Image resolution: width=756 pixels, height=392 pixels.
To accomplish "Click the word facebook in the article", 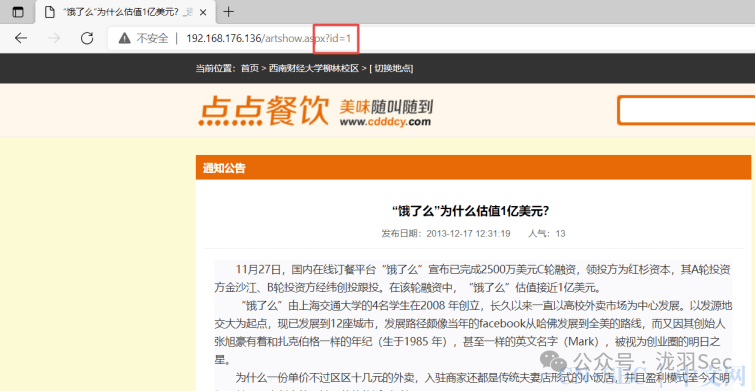I will [x=501, y=324].
